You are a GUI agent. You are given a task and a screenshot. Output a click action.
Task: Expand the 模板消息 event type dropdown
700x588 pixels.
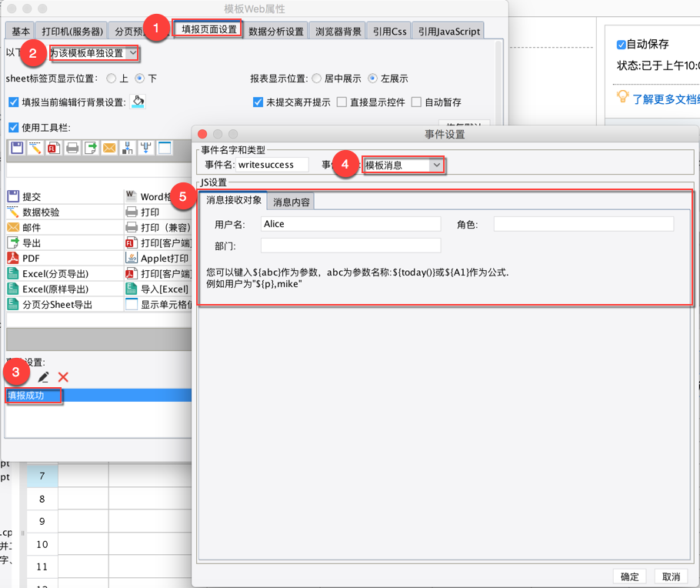(x=404, y=165)
